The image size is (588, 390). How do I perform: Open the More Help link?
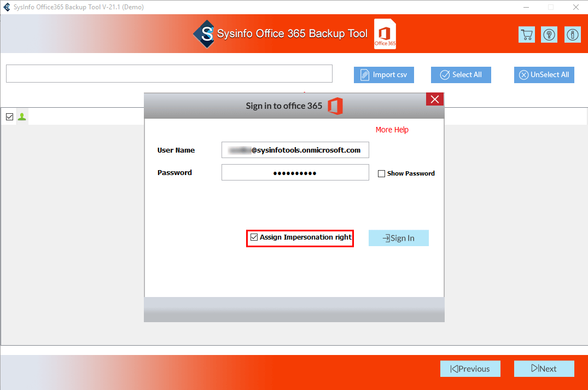(x=392, y=130)
